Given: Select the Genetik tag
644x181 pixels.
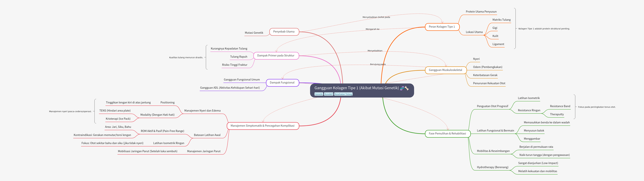Looking at the screenshot, I should (319, 94).
